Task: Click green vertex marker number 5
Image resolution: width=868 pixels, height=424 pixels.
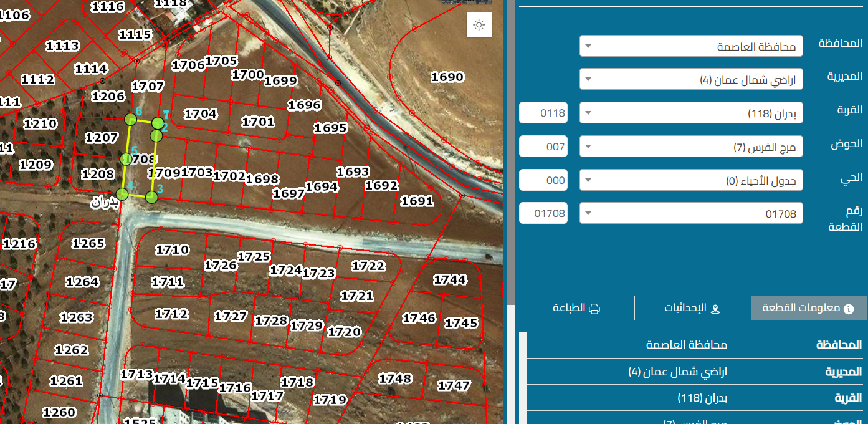Action: click(x=125, y=159)
